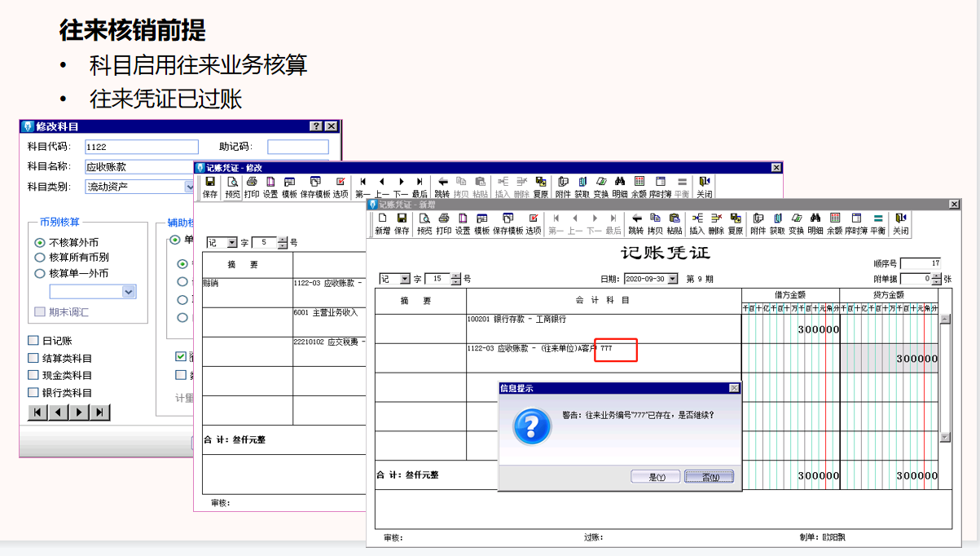The image size is (980, 556).
Task: Click the 否(N) button in the warning dialog
Action: pos(709,476)
